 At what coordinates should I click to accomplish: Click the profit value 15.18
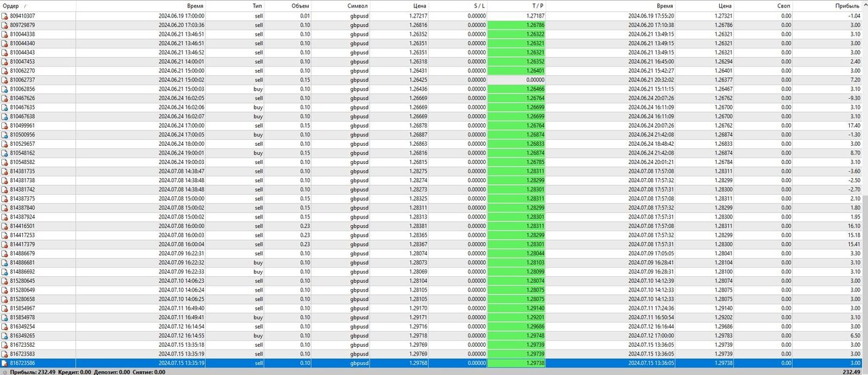(x=853, y=235)
